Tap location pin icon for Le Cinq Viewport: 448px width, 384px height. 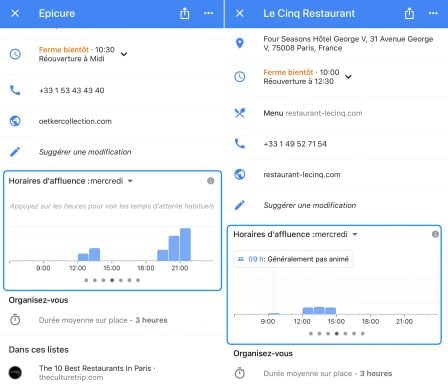[240, 43]
